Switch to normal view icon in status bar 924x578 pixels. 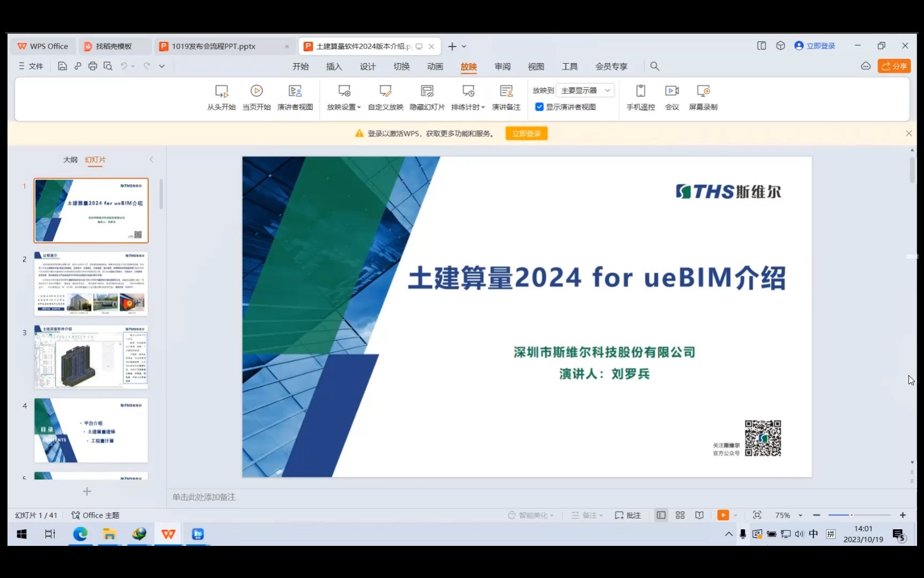(x=661, y=515)
